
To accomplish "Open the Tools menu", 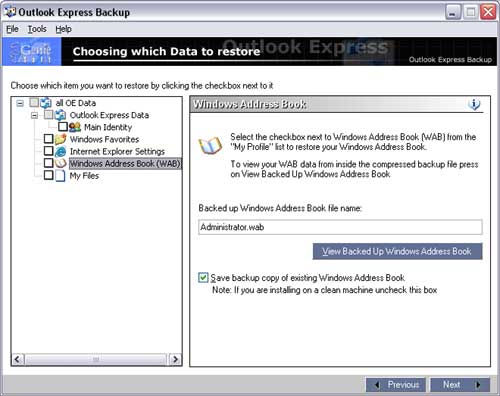I will coord(37,29).
